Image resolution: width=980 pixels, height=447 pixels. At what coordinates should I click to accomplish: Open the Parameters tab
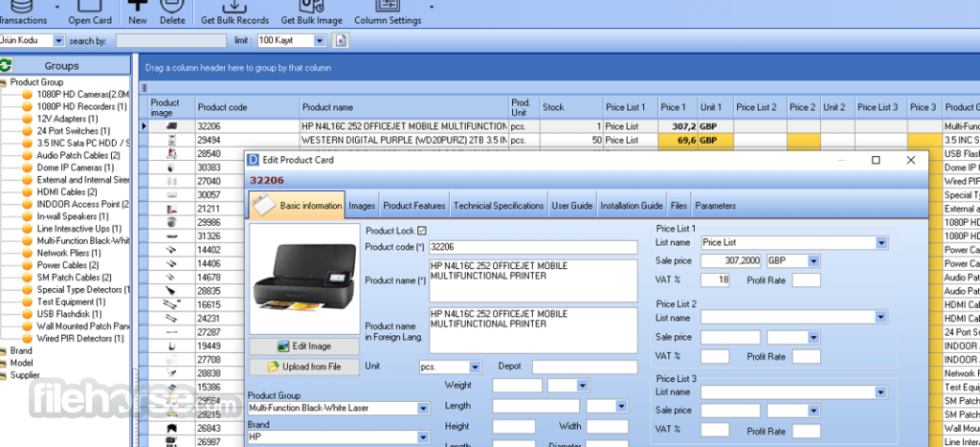click(715, 205)
